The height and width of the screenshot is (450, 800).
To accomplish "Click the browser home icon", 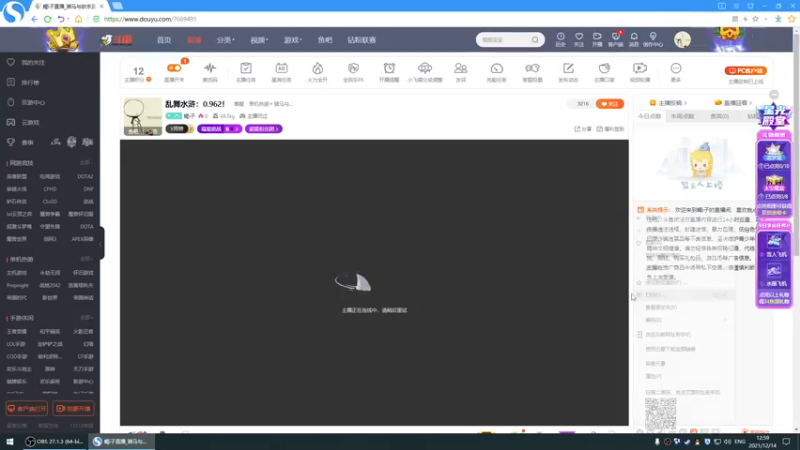I will pyautogui.click(x=79, y=19).
